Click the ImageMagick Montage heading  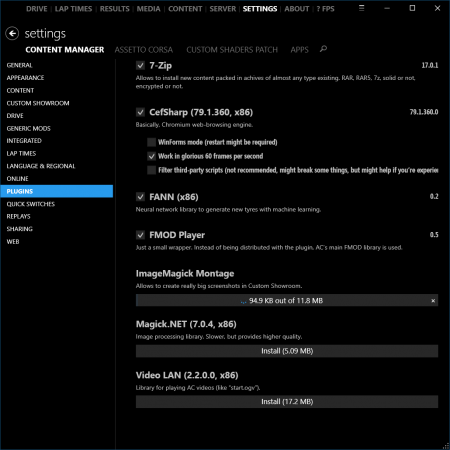(185, 274)
